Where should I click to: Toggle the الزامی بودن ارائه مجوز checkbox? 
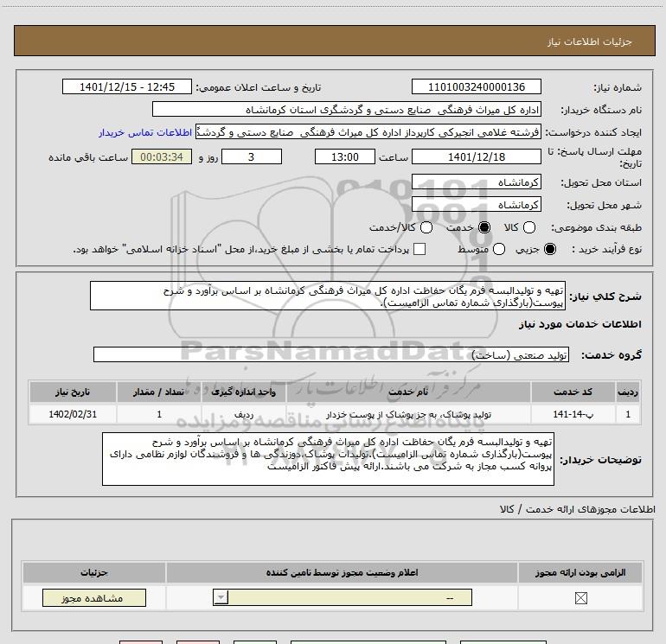580,598
